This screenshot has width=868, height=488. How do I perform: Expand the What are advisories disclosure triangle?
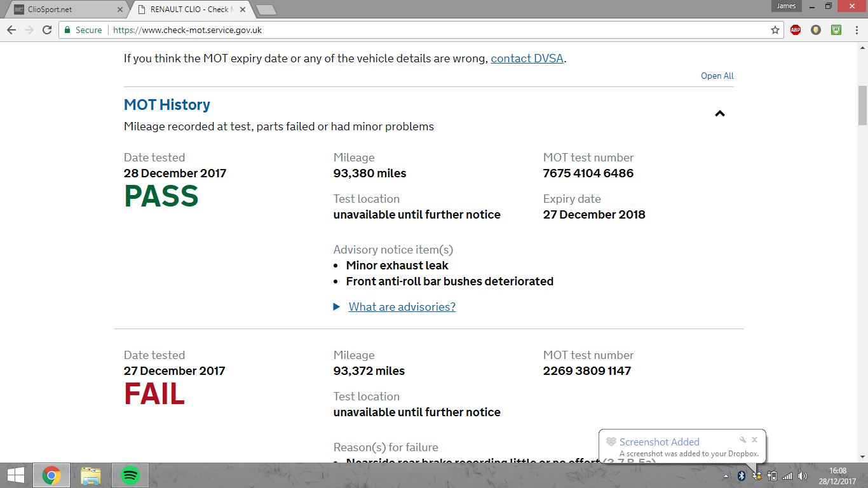[337, 307]
